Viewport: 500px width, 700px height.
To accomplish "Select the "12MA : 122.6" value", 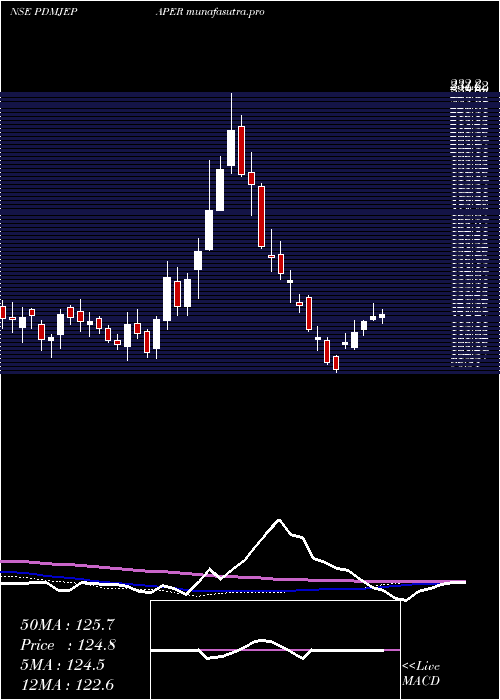I will pos(67,685).
